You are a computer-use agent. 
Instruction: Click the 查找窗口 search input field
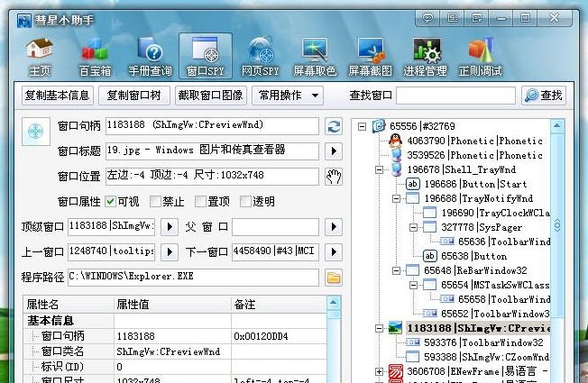(x=455, y=96)
